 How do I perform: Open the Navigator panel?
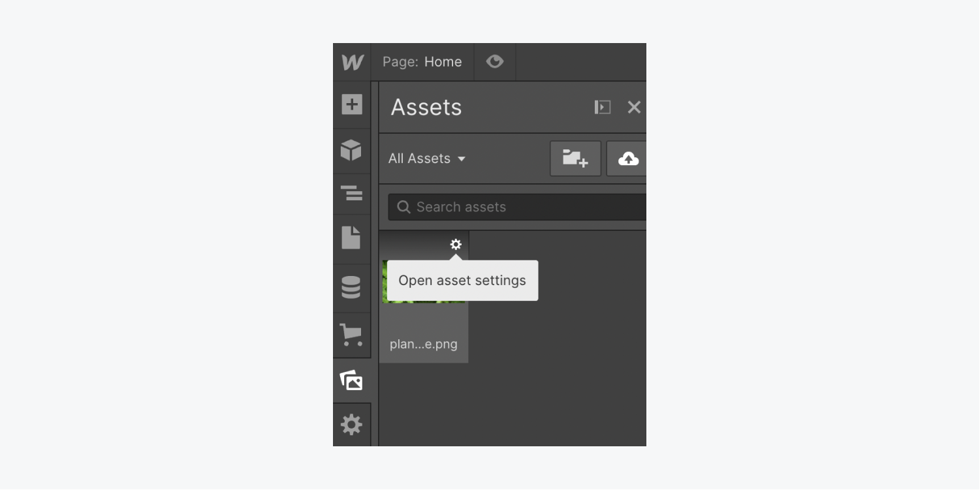point(352,193)
